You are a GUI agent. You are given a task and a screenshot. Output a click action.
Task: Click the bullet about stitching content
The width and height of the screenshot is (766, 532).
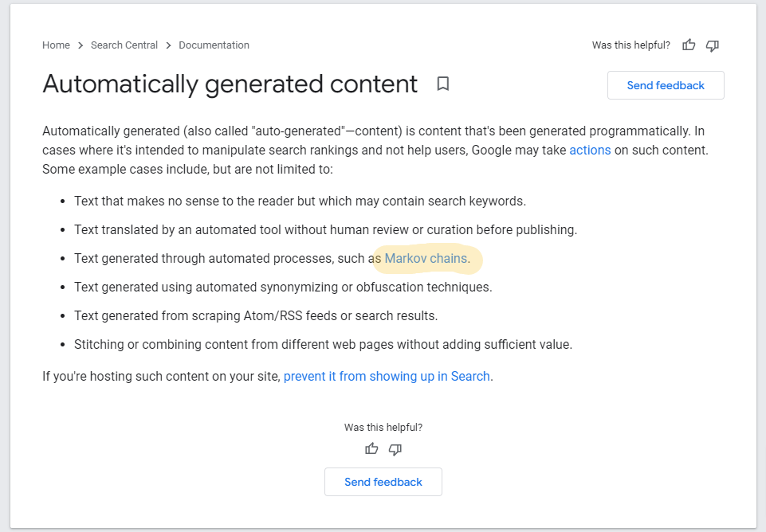(323, 344)
